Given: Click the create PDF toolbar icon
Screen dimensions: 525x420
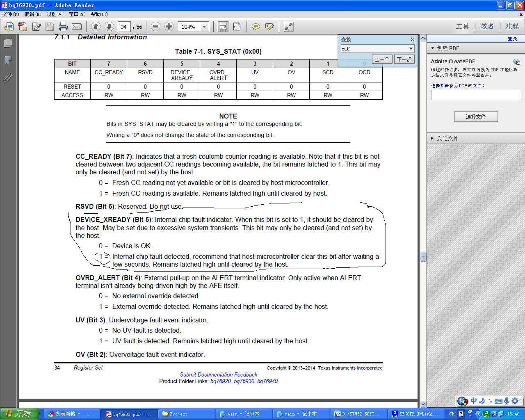Looking at the screenshot, I should 23,27.
